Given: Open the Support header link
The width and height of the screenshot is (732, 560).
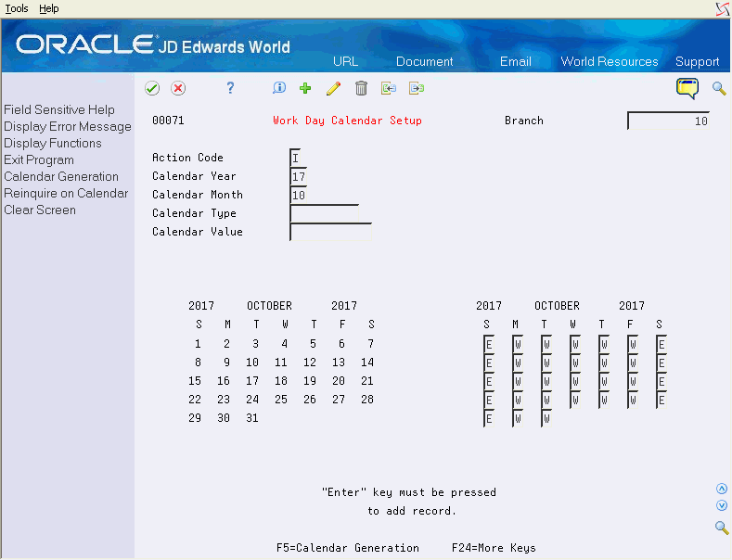Looking at the screenshot, I should (x=697, y=61).
